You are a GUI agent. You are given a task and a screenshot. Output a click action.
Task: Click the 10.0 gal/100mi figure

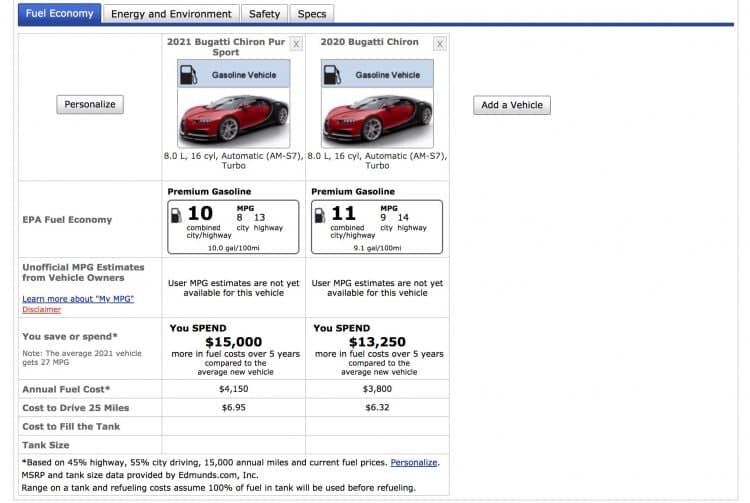tap(233, 248)
